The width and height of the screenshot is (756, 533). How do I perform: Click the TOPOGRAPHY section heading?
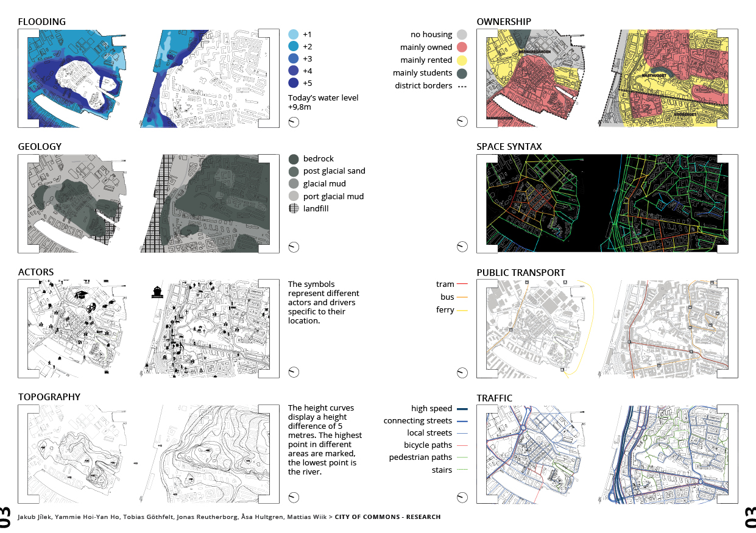[x=49, y=397]
